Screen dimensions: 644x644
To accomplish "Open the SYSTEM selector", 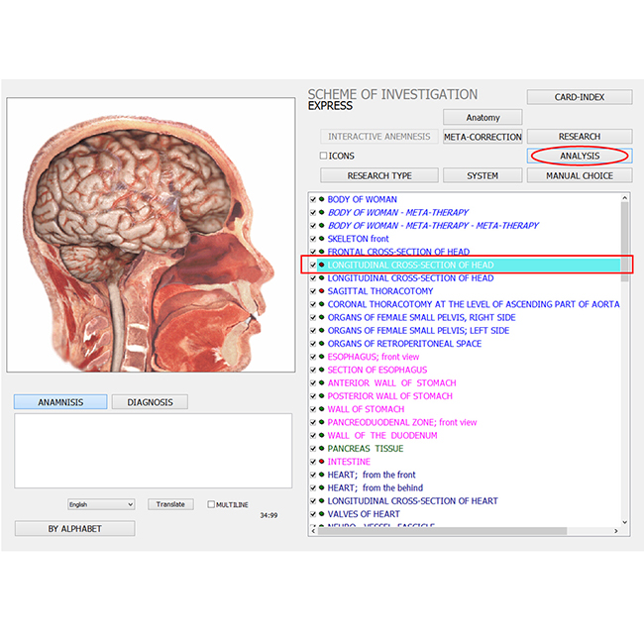I will point(483,175).
